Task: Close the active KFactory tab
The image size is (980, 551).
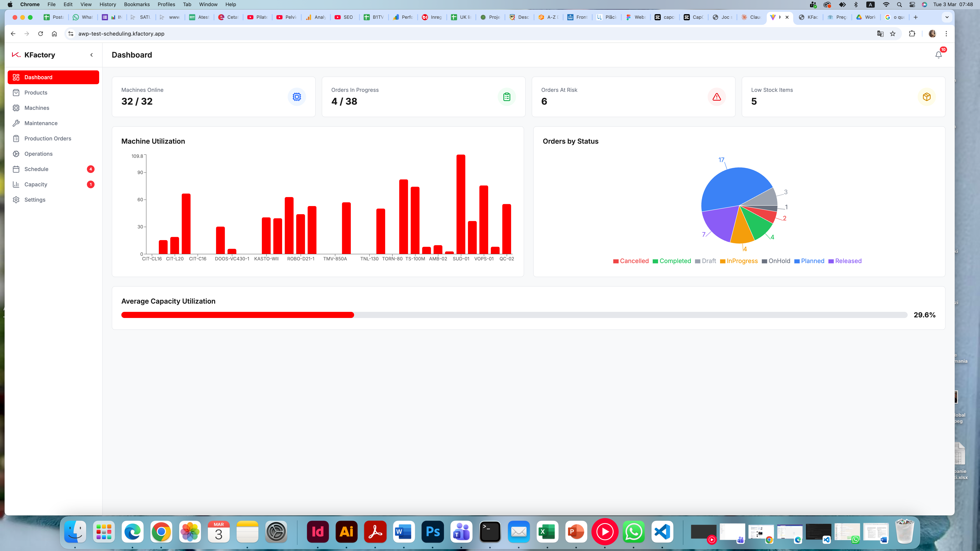Action: tap(787, 17)
